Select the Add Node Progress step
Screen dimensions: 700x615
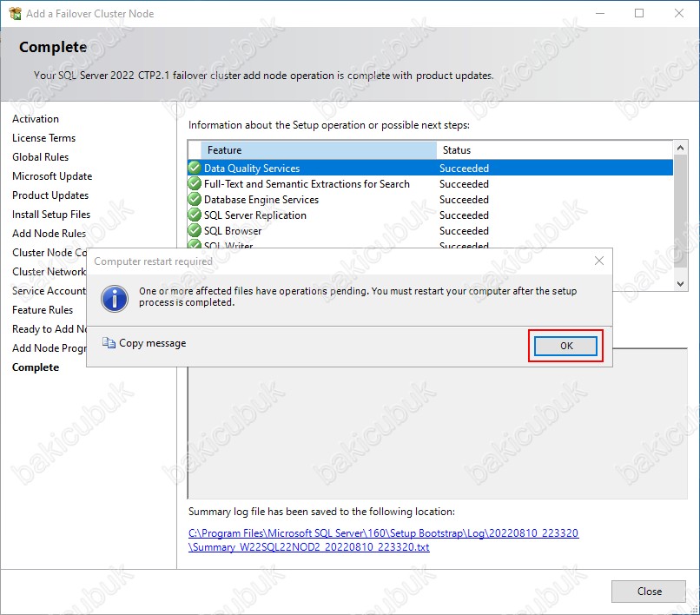click(x=50, y=348)
